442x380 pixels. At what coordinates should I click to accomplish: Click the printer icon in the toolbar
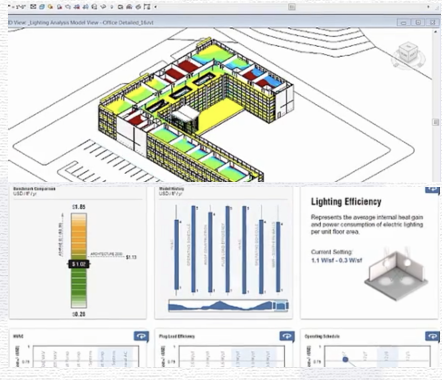129,7
